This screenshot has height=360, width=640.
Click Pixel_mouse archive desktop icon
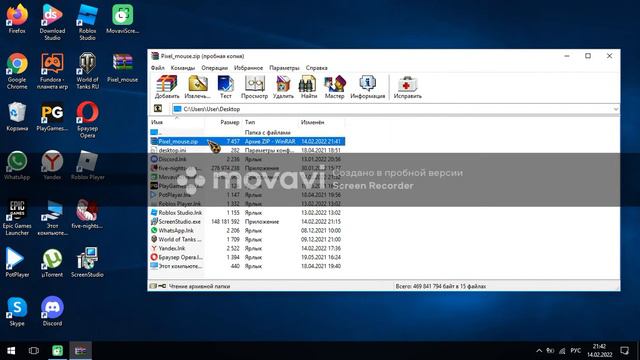(122, 68)
